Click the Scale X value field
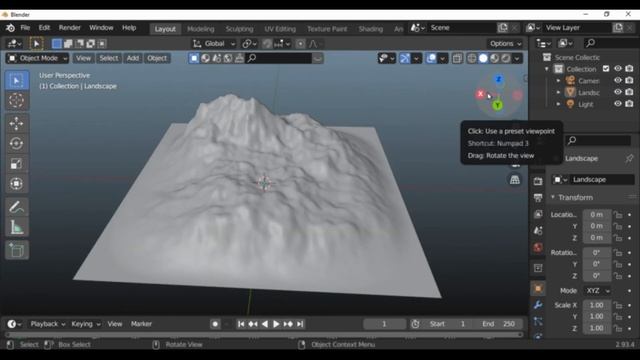 click(596, 305)
